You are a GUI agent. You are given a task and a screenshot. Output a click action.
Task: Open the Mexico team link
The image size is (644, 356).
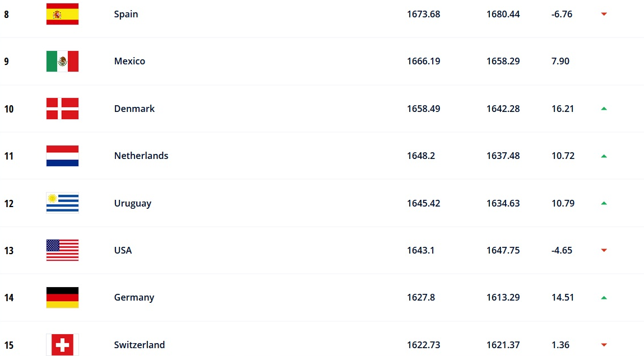(x=129, y=61)
